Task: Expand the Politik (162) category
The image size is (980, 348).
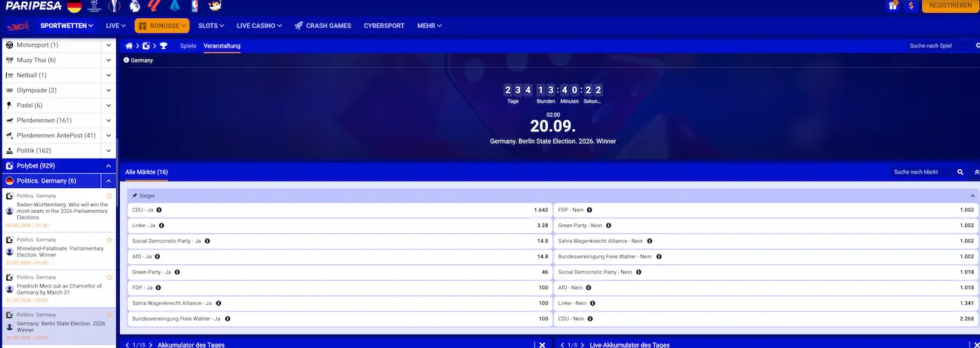Action: coord(109,151)
